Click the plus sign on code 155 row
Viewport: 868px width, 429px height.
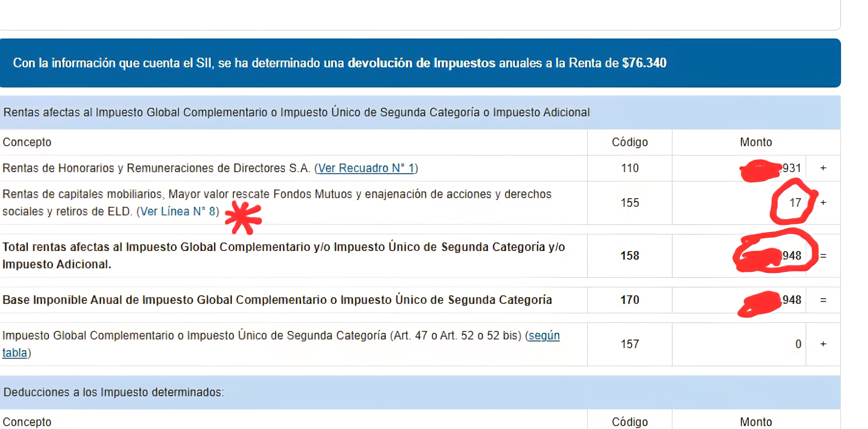[823, 203]
